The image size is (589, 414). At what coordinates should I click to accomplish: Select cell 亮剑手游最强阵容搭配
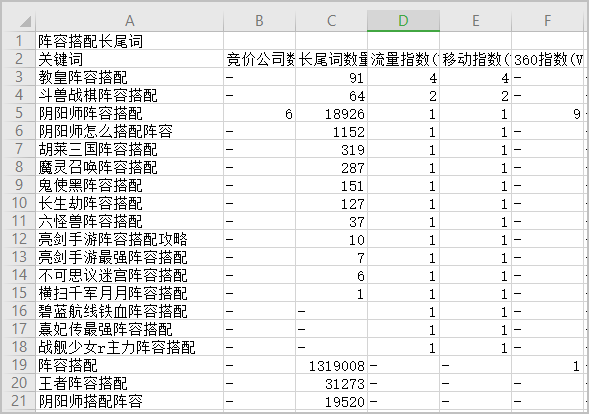point(130,257)
